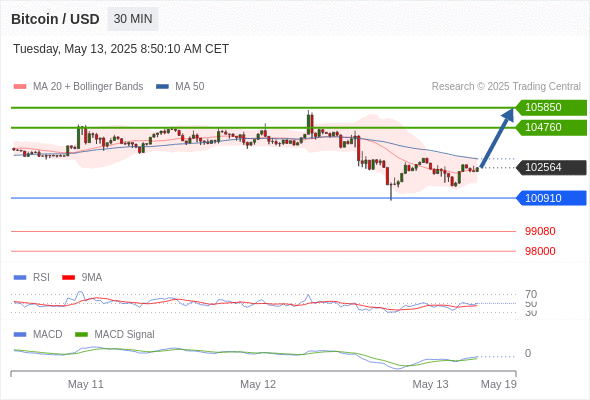The image size is (590, 400).
Task: Click the 98000 red support level
Action: click(540, 251)
